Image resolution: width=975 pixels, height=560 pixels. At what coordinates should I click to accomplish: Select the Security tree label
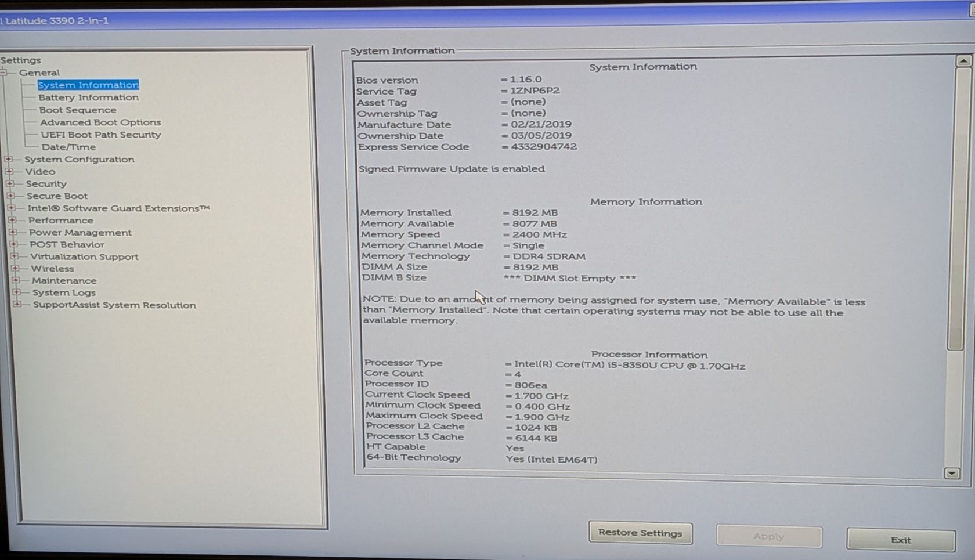coord(46,184)
